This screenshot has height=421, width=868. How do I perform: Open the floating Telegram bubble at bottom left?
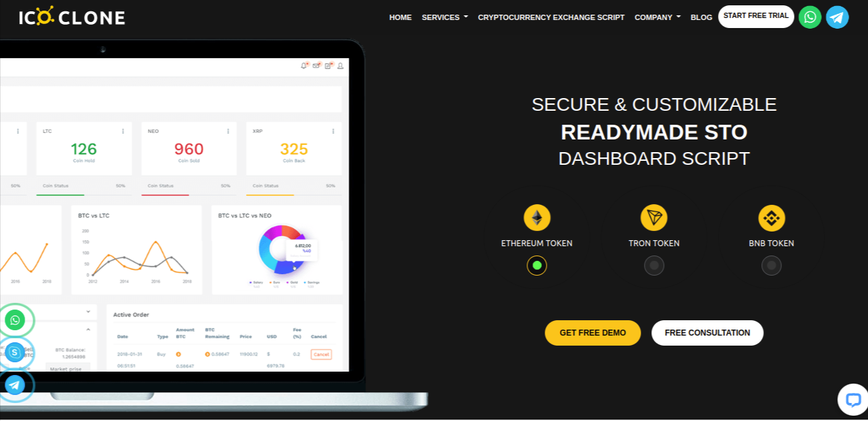[x=15, y=385]
